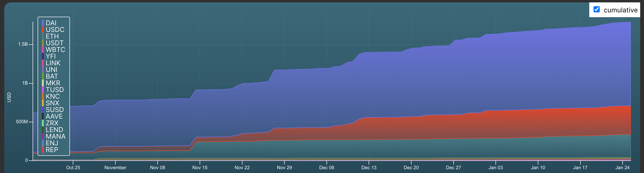
Task: Click the ETH legend color swatch
Action: (x=43, y=36)
